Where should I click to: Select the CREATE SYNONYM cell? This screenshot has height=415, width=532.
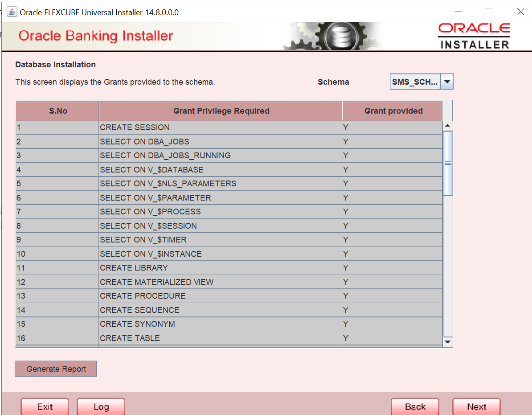221,324
